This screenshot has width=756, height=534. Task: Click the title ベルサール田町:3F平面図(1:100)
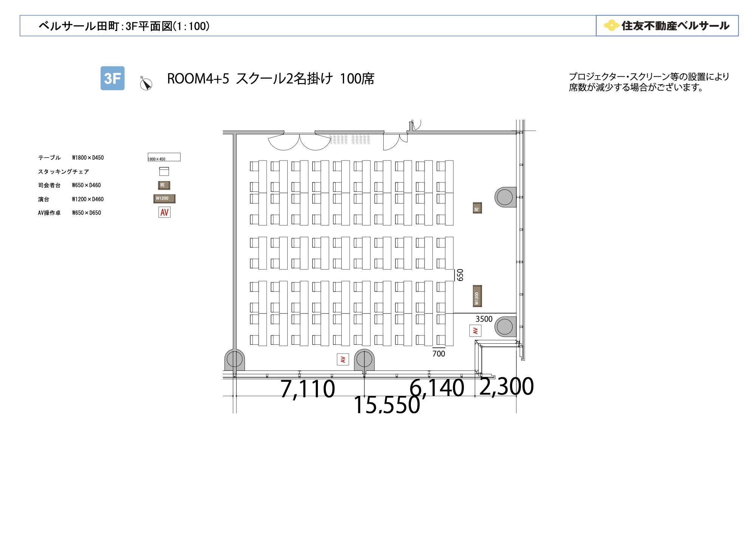[x=124, y=26]
